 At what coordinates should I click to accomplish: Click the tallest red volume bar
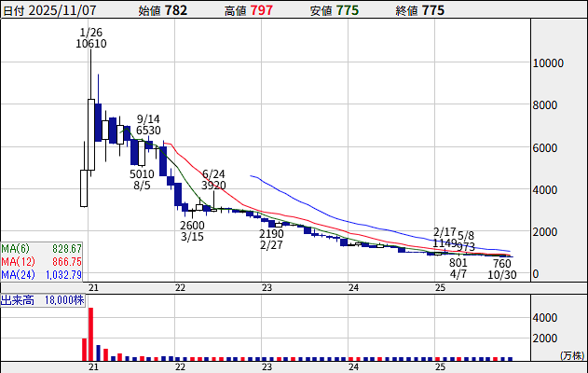tap(90, 334)
